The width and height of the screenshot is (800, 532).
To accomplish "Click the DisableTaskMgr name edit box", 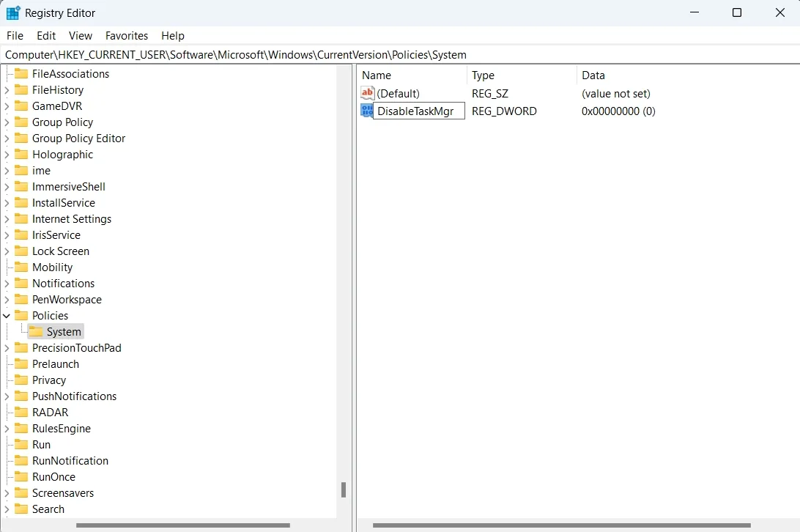I will 419,111.
